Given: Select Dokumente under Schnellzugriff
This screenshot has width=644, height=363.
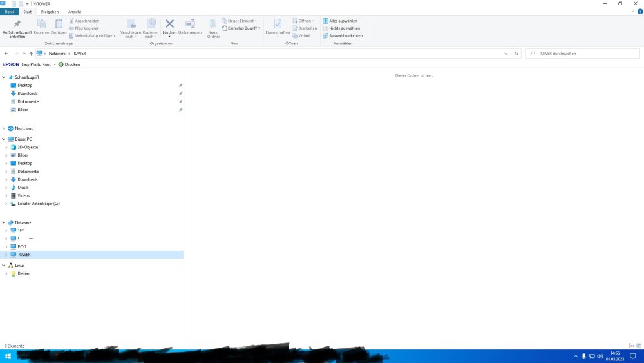Looking at the screenshot, I should point(28,101).
